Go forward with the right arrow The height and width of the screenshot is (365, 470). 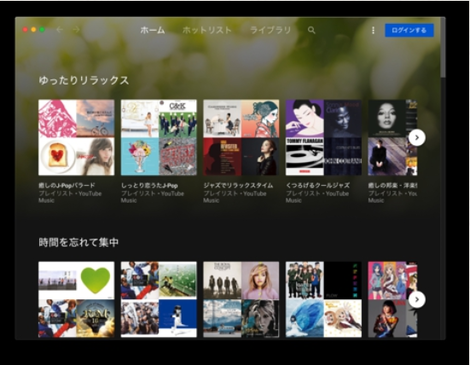(76, 30)
